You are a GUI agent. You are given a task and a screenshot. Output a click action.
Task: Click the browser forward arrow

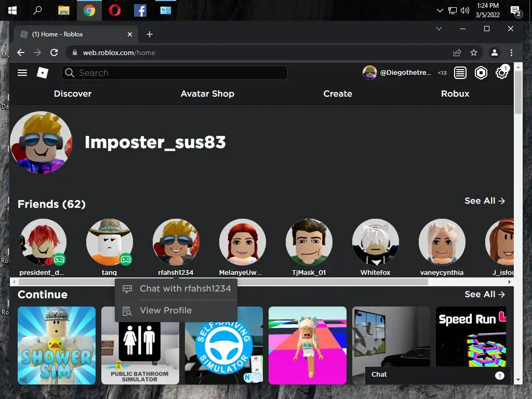tap(37, 52)
